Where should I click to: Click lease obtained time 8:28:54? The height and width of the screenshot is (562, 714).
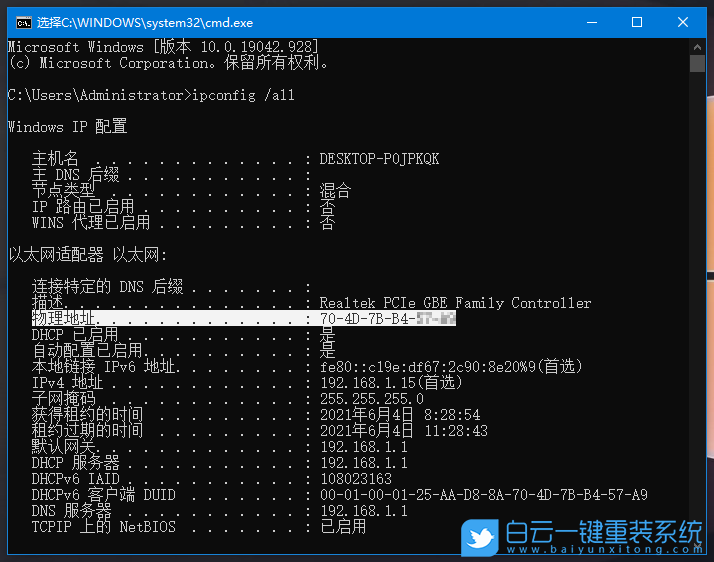(452, 415)
